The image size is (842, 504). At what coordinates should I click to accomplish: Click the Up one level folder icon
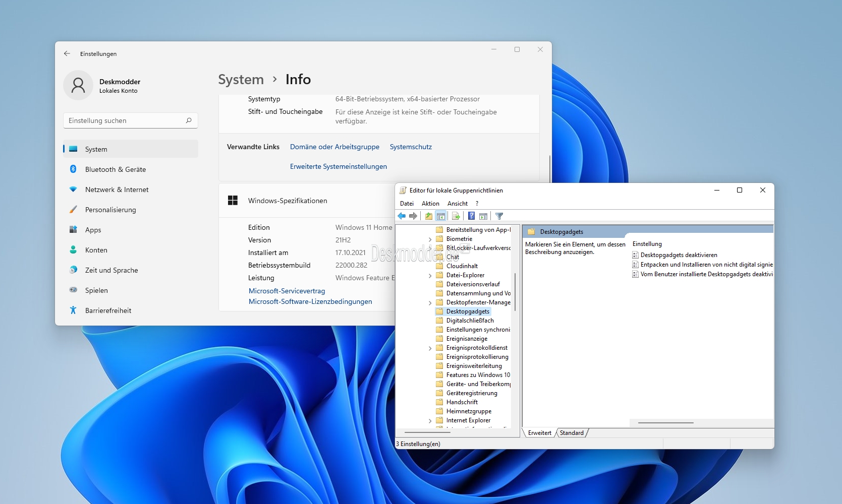(428, 216)
